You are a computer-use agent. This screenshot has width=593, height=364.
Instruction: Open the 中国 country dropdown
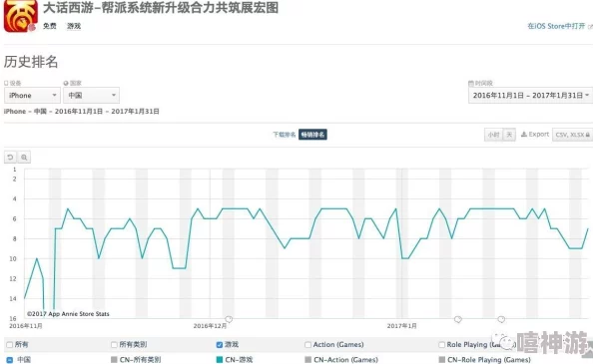[x=91, y=95]
